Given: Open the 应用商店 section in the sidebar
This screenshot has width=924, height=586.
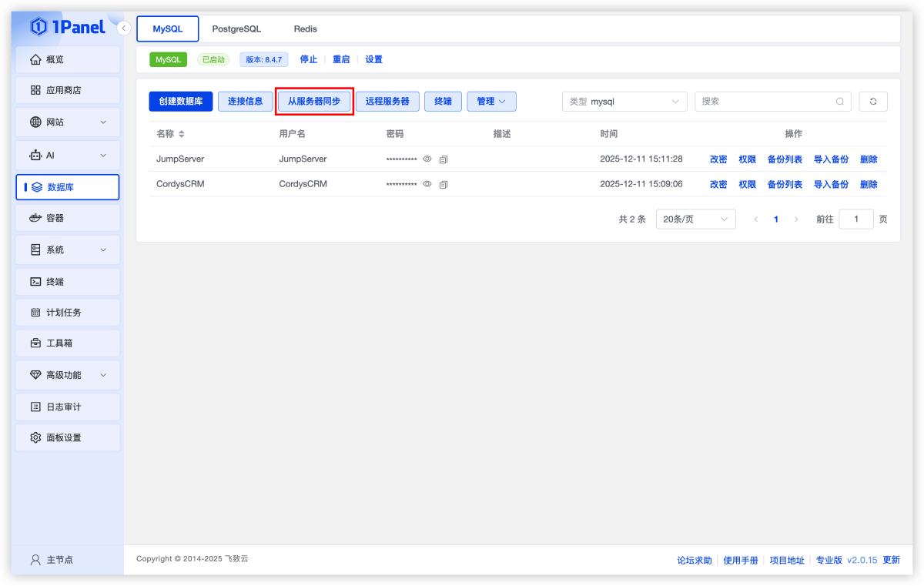Looking at the screenshot, I should tap(67, 90).
